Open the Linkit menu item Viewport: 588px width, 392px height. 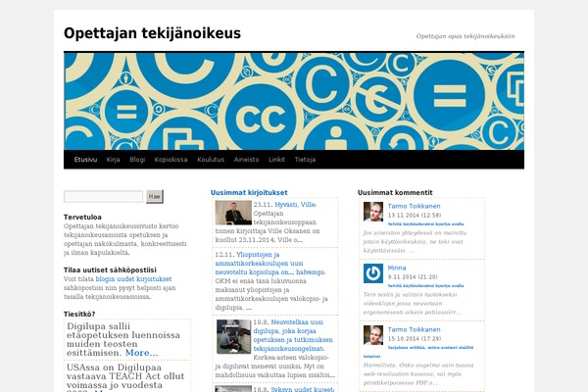click(276, 160)
